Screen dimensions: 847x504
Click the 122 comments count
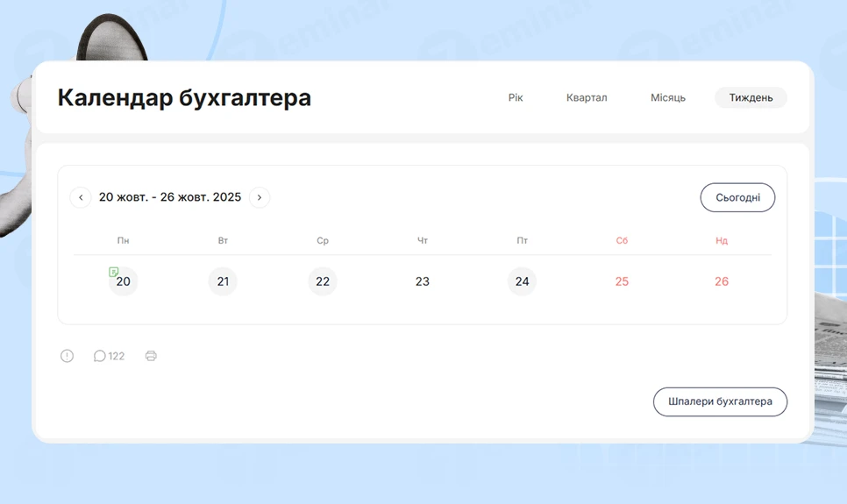click(x=117, y=356)
